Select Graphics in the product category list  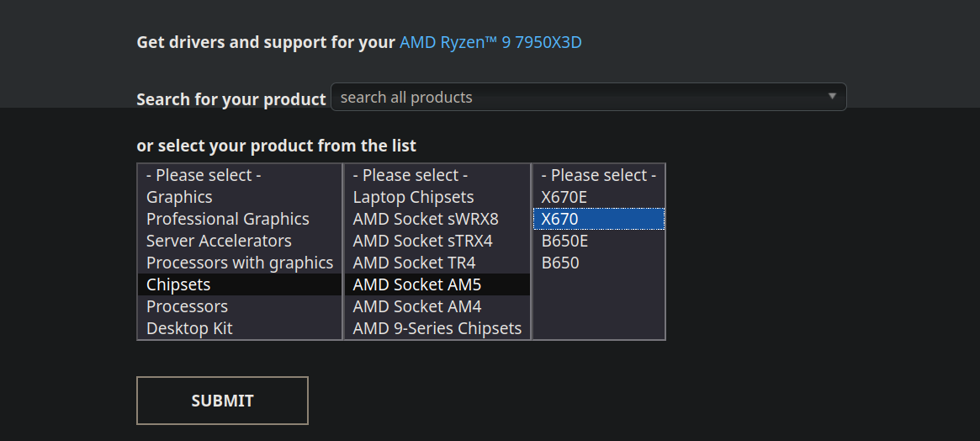tap(179, 197)
